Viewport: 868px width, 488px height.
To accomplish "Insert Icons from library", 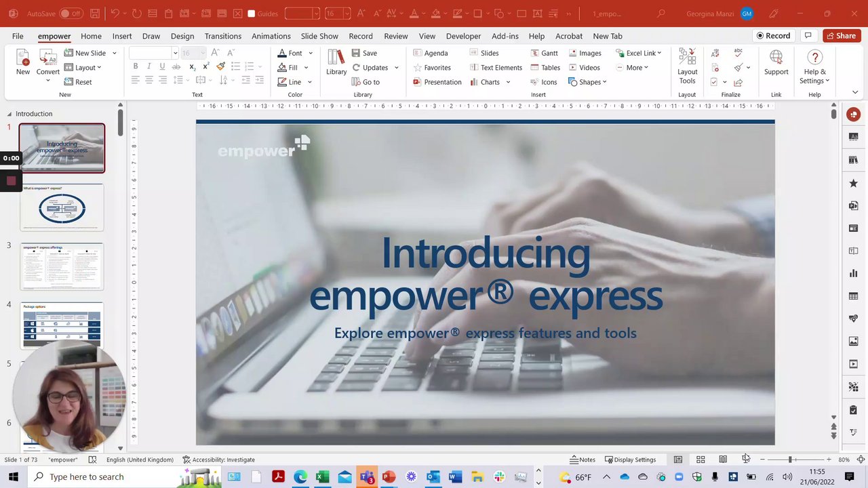I will tap(543, 82).
